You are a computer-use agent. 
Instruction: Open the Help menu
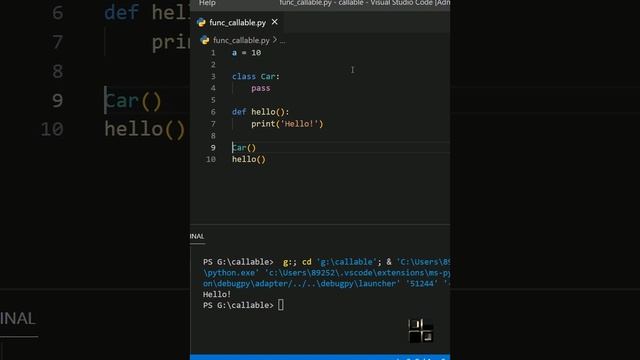click(x=207, y=3)
